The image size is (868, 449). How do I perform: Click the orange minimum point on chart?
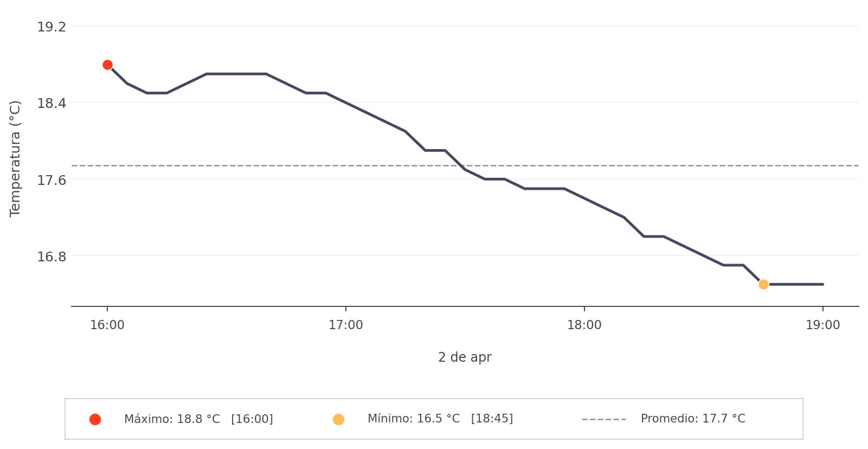(x=763, y=284)
